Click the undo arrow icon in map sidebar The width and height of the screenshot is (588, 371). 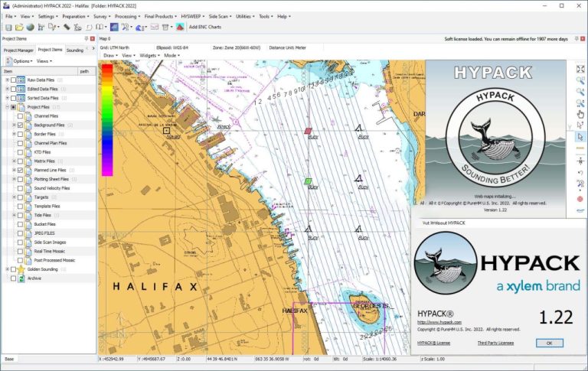point(580,172)
